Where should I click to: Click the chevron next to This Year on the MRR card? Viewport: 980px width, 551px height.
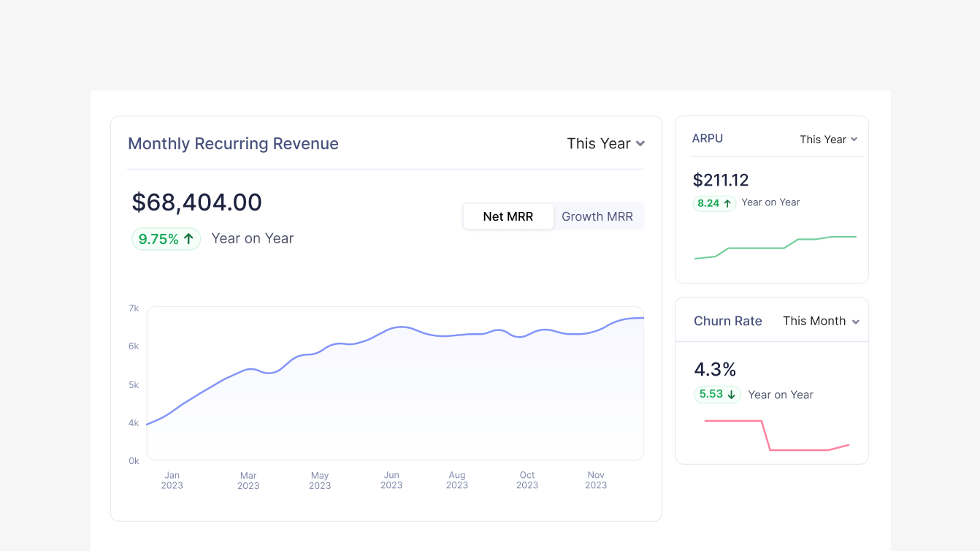641,144
